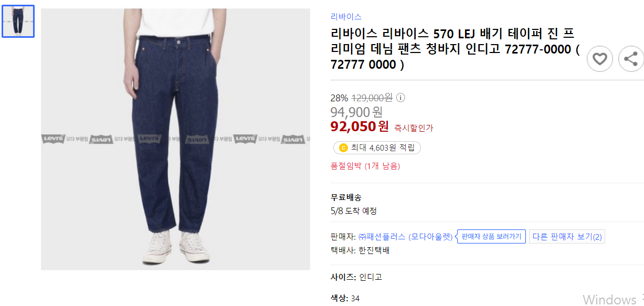Click the 품절임박 (1개 남음) stock warning
644x306 pixels.
[365, 166]
